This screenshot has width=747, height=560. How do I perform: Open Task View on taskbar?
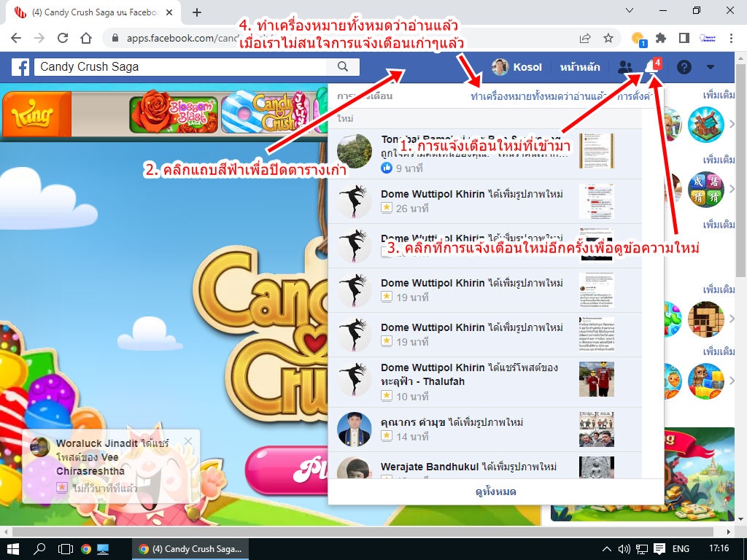coord(65,548)
